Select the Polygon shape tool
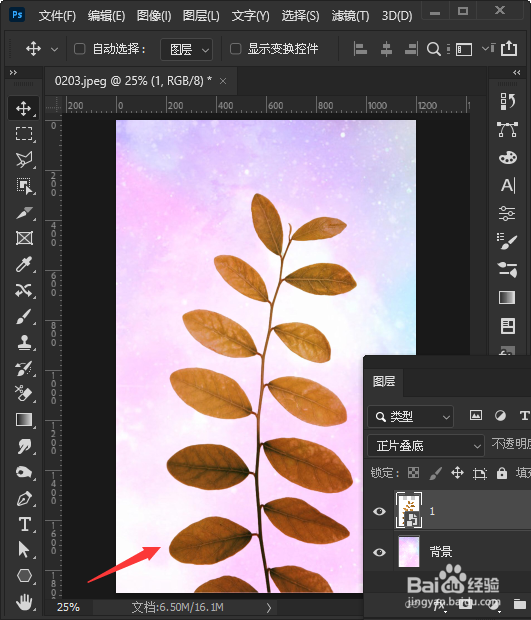 coord(24,576)
